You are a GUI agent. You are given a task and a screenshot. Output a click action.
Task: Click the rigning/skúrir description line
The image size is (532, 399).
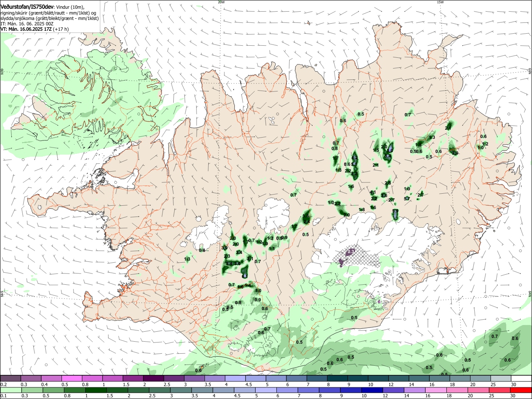click(x=48, y=13)
